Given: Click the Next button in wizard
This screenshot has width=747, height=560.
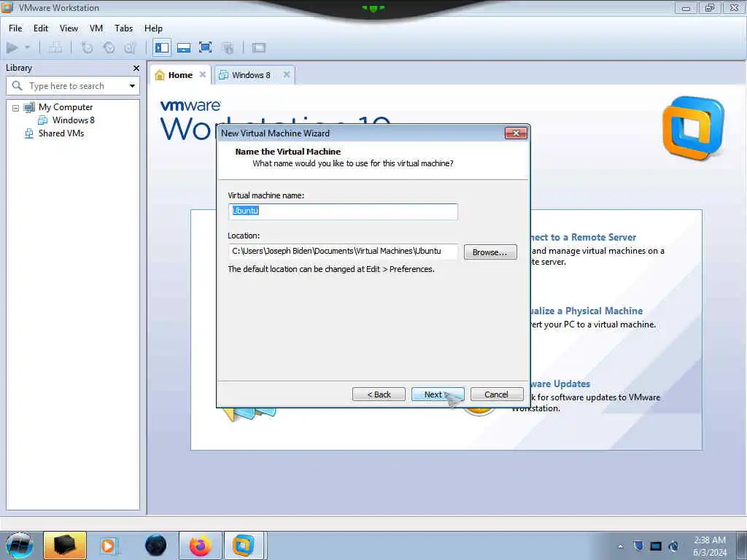Looking at the screenshot, I should (438, 394).
